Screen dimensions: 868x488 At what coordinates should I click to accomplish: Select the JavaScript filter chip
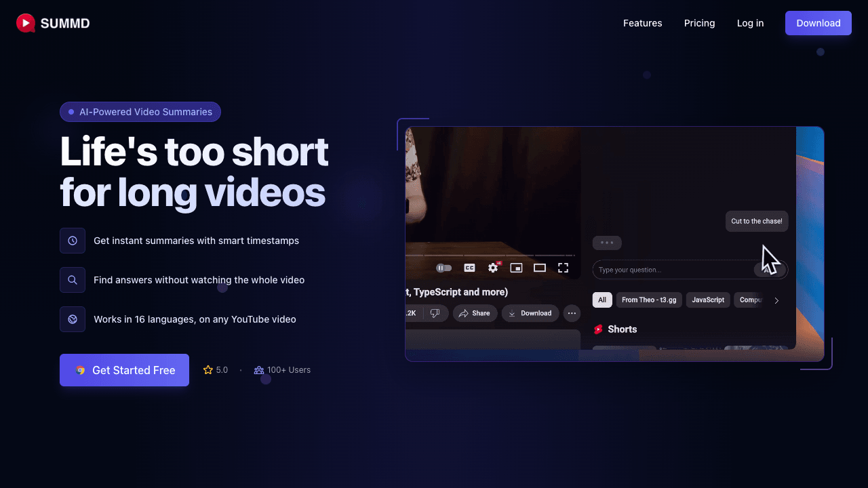[x=708, y=300]
